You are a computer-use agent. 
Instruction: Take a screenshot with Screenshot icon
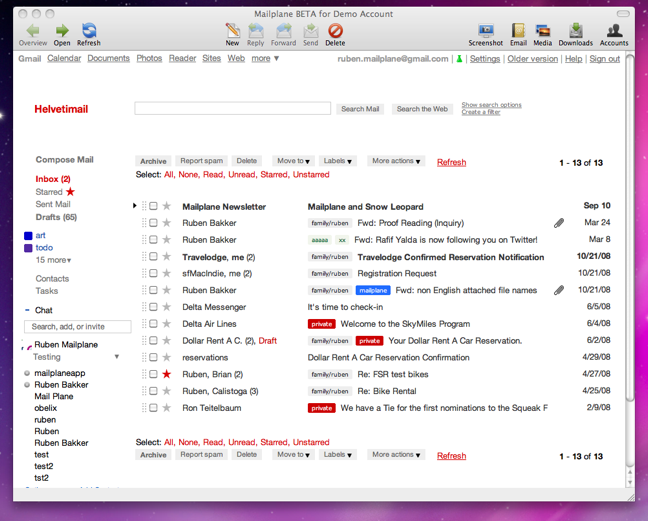(486, 31)
